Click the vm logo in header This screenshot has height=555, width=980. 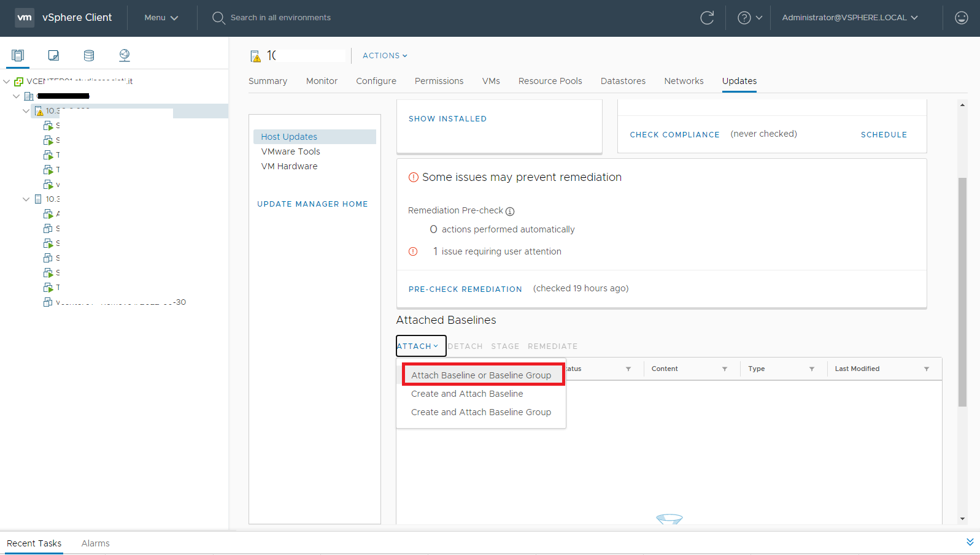[x=25, y=18]
